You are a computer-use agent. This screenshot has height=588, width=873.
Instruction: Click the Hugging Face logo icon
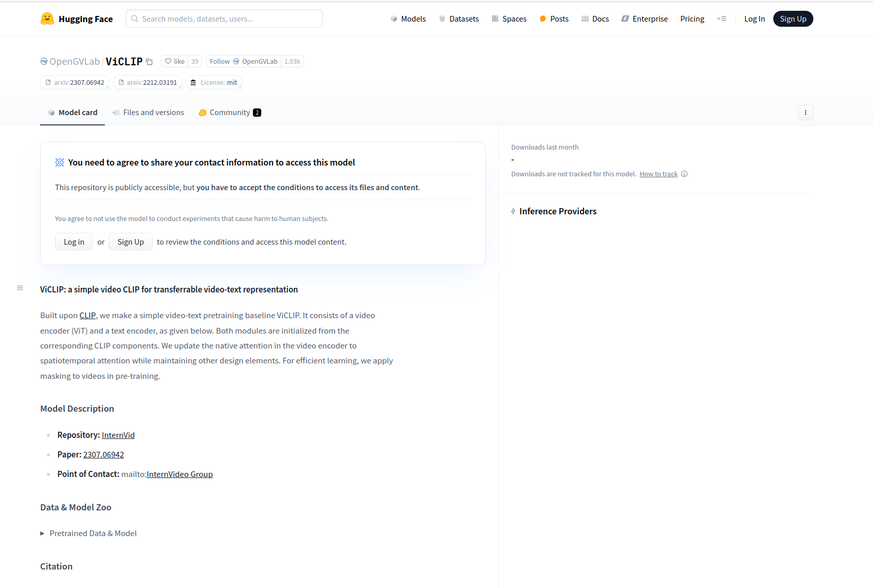(x=47, y=19)
